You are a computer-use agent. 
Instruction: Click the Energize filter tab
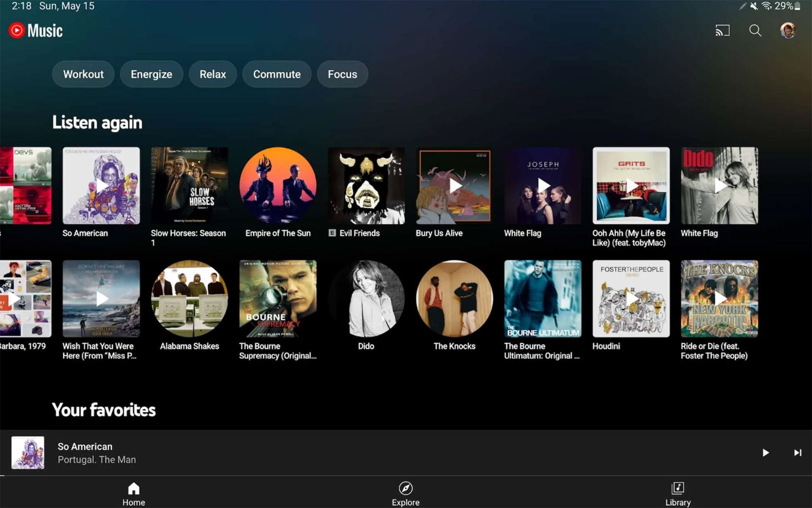tap(151, 75)
